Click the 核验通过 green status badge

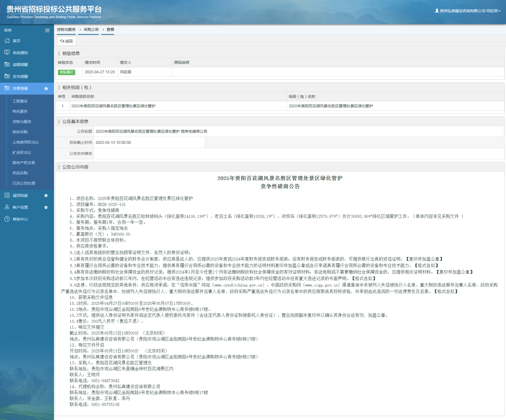tap(66, 72)
